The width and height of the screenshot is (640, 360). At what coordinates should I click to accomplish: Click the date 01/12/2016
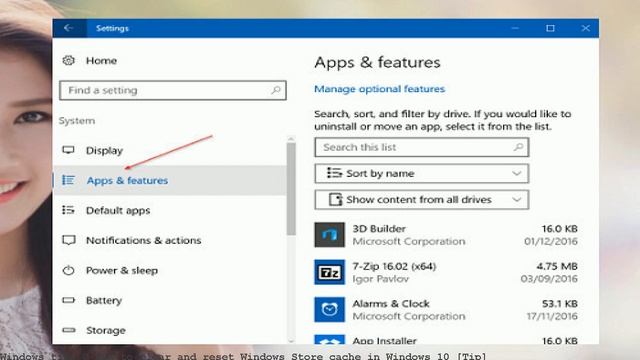[551, 241]
